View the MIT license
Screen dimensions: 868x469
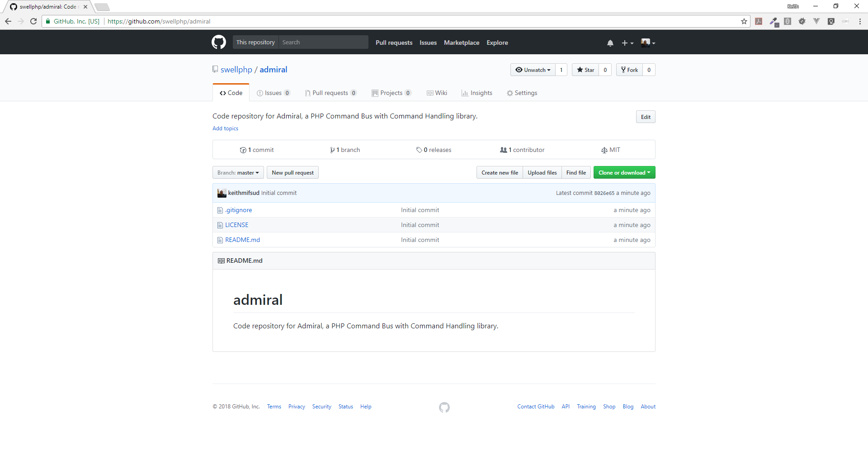point(610,150)
